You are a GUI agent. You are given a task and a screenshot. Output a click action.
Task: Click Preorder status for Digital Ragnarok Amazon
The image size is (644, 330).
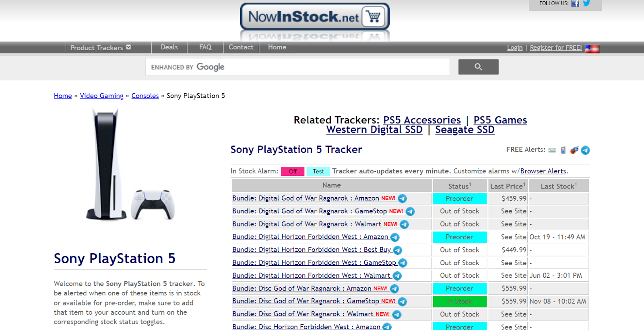click(460, 199)
